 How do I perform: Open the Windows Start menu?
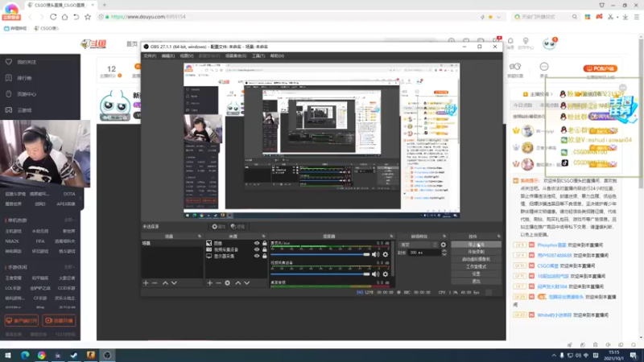[8, 355]
